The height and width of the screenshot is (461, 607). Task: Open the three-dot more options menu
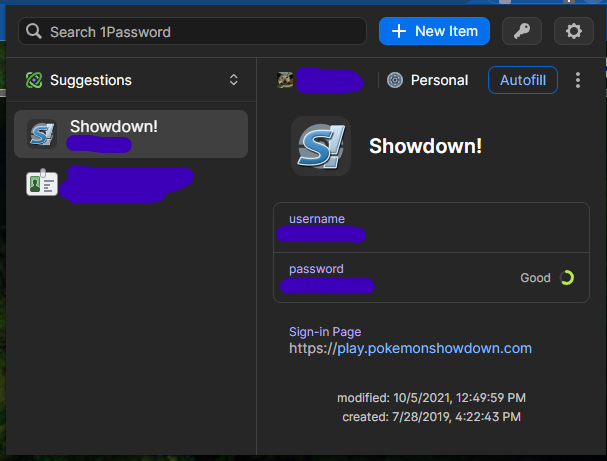pyautogui.click(x=578, y=80)
